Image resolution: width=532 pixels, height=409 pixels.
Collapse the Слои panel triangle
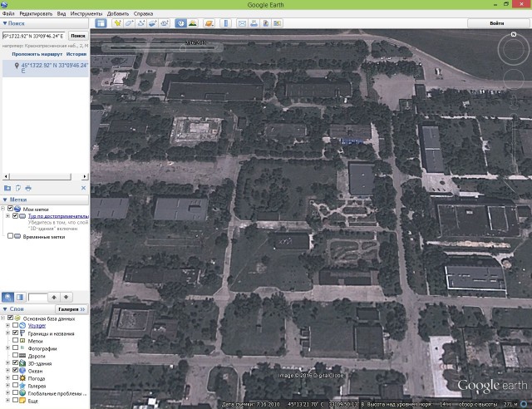[5, 309]
